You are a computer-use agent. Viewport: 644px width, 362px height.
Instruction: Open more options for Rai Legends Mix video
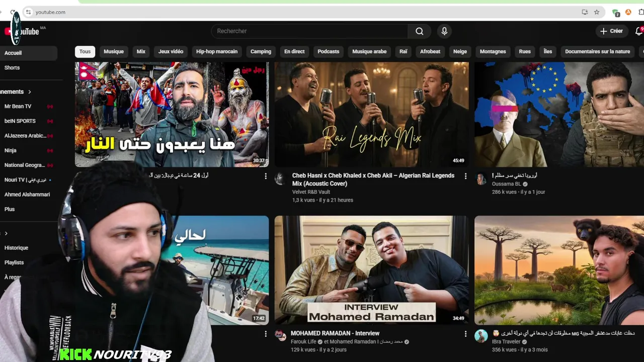pos(465,176)
